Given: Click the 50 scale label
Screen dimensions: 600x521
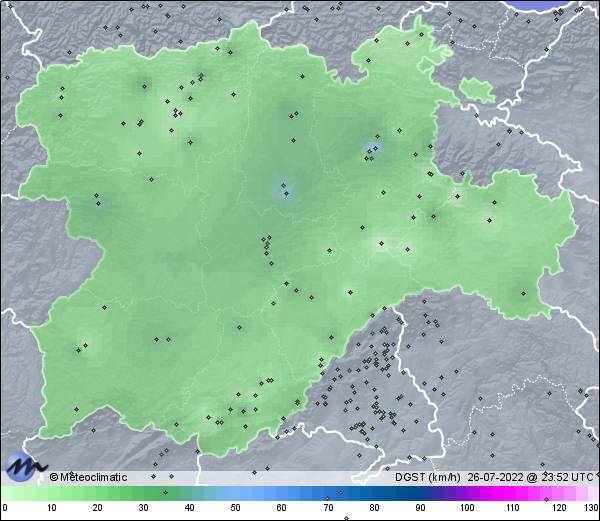Looking at the screenshot, I should coord(235,507).
